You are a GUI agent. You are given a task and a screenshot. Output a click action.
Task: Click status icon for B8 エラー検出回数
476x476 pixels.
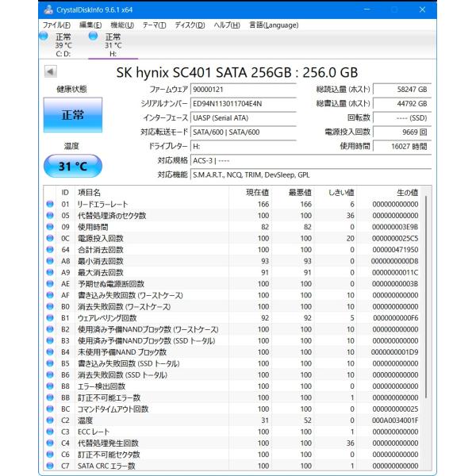[x=50, y=386]
